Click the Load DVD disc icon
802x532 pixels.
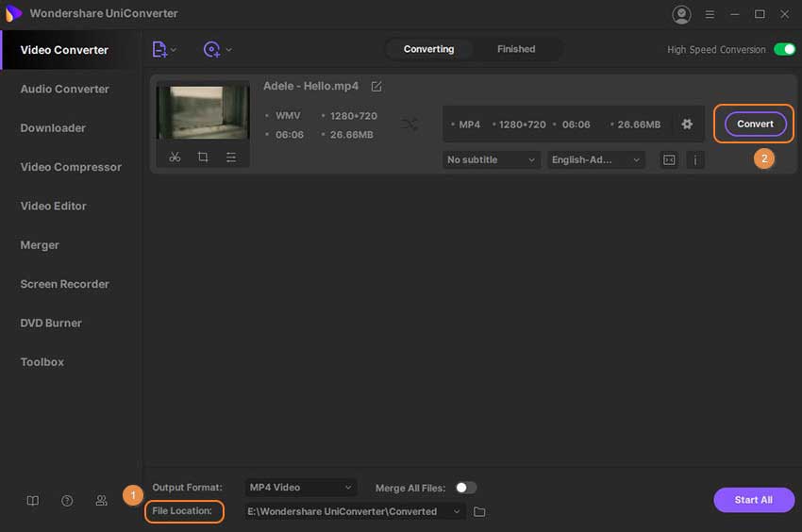click(x=211, y=49)
